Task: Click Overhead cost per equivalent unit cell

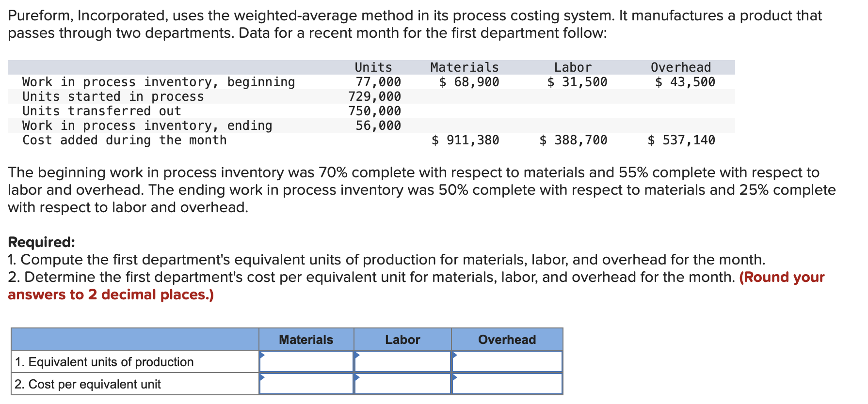Action: pos(507,384)
